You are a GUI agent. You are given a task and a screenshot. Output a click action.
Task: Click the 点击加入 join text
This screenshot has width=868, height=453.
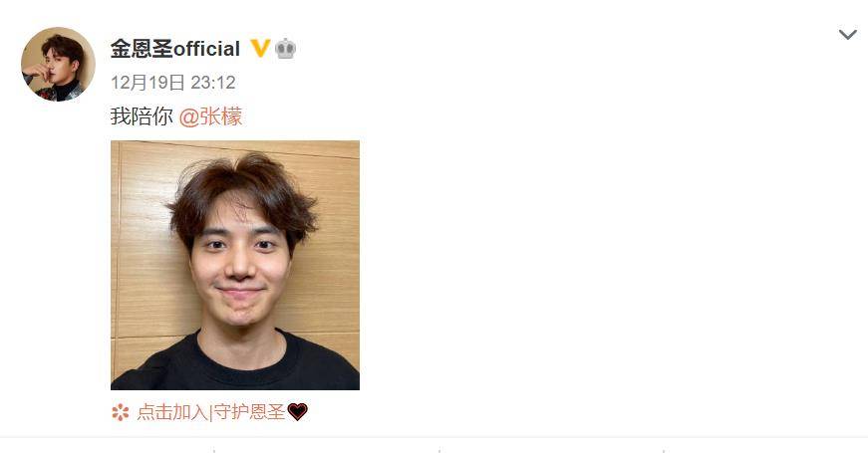[x=172, y=412]
